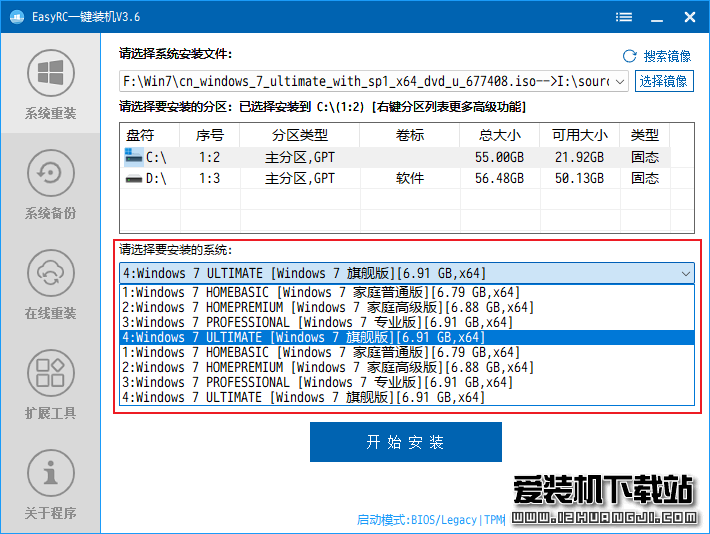Image resolution: width=710 pixels, height=534 pixels.
Task: Select the D:\ drive letter cell
Action: click(x=156, y=178)
